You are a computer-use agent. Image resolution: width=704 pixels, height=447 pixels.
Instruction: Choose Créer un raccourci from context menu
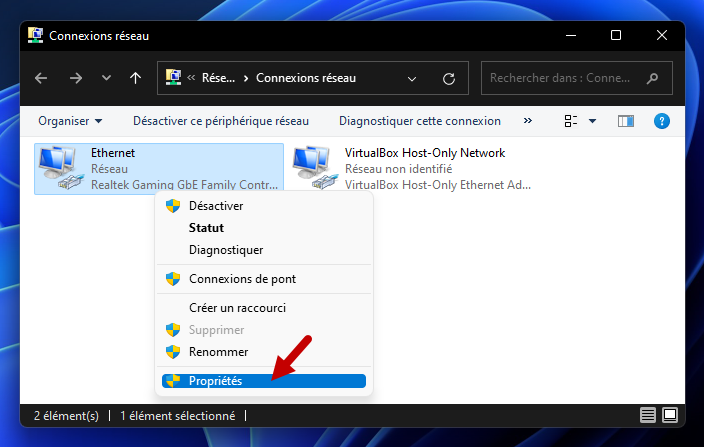264,307
